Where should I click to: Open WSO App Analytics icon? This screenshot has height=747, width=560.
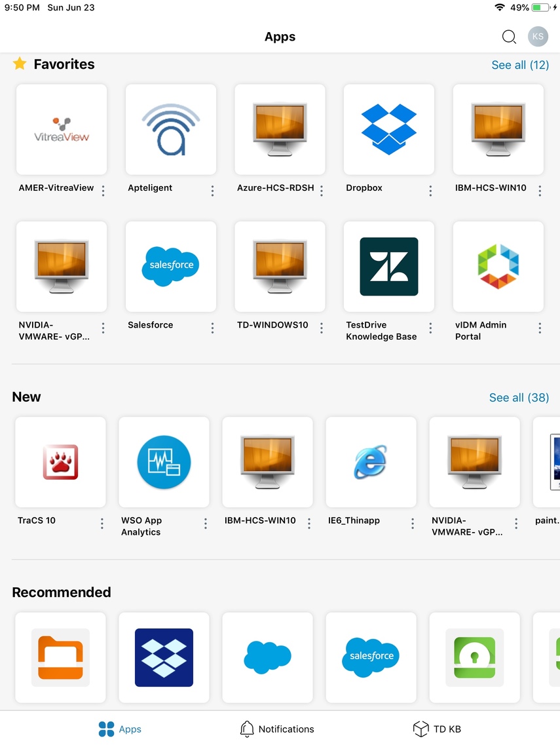(x=164, y=462)
